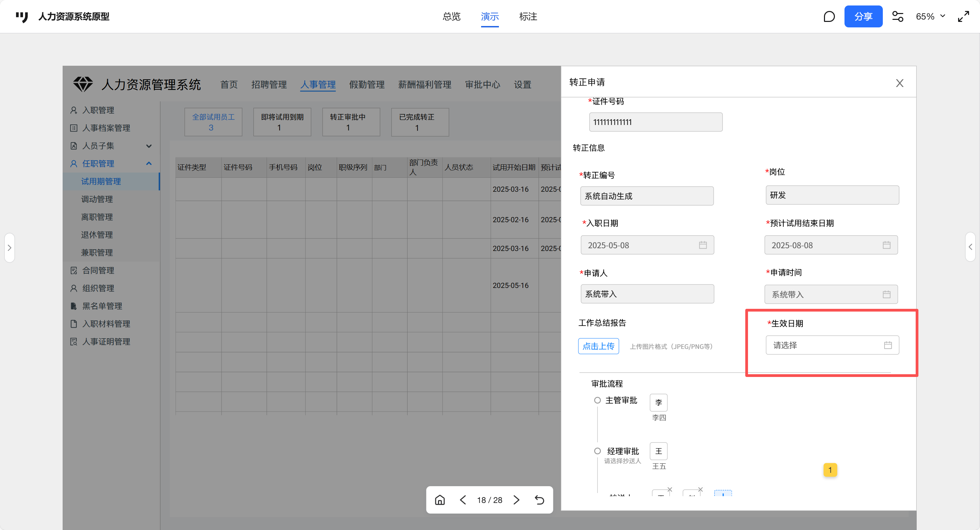
Task: Switch to the 总览 tab
Action: pos(451,16)
